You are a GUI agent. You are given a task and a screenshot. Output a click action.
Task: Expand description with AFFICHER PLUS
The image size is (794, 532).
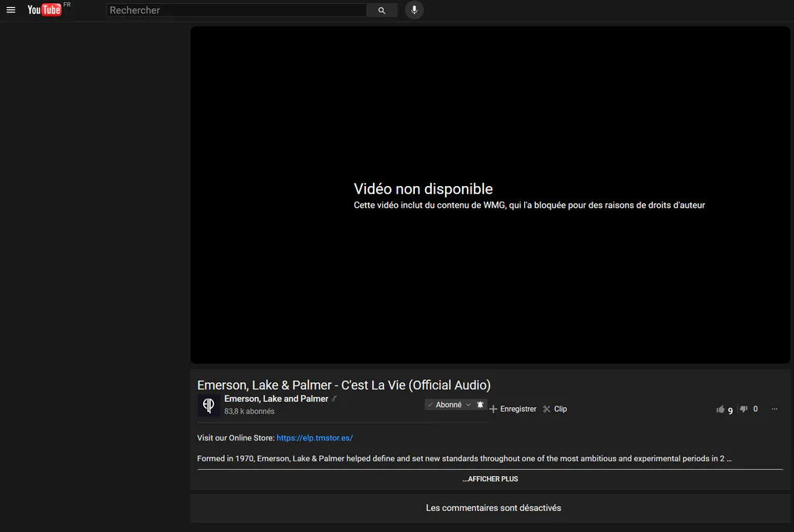[490, 478]
